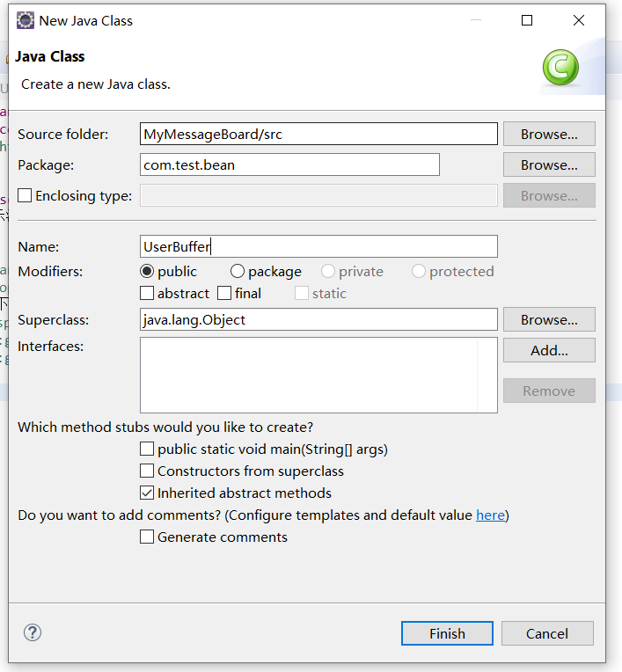The width and height of the screenshot is (622, 672).
Task: Select the package modifier radio button
Action: coord(238,271)
